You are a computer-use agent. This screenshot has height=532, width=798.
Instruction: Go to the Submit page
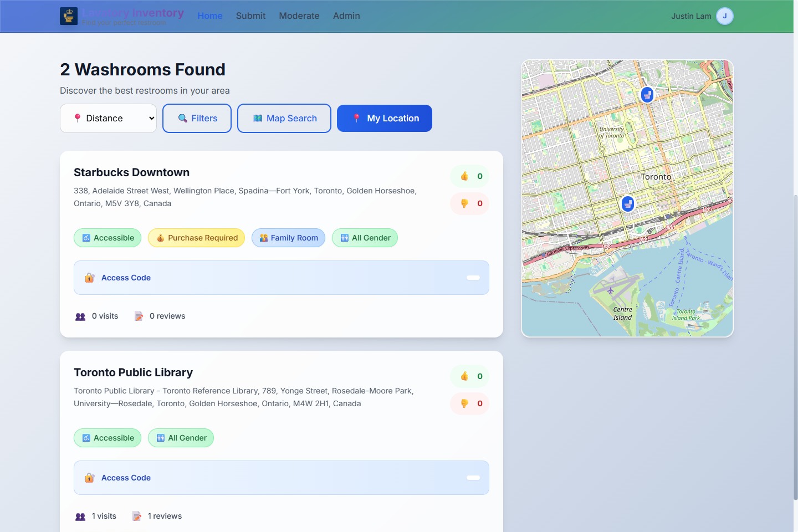pos(250,16)
